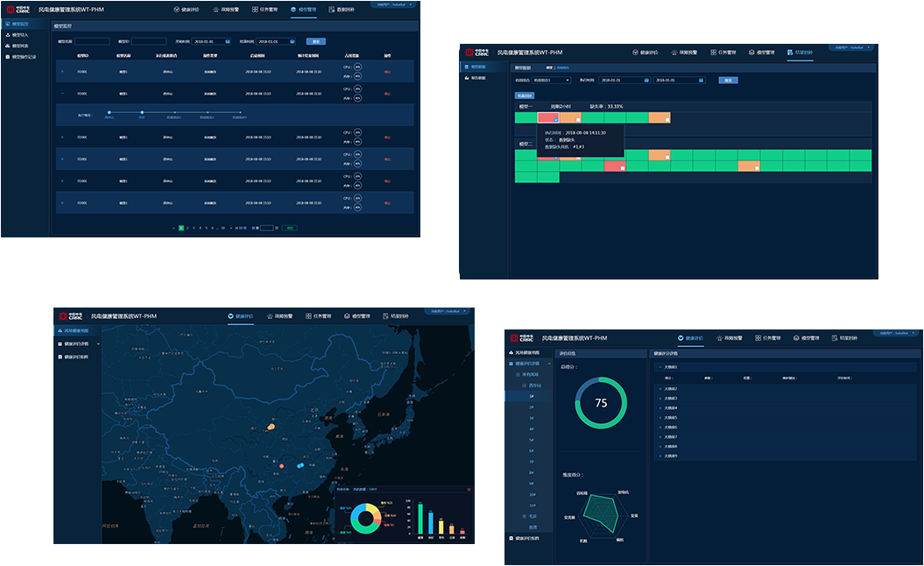This screenshot has height=566, width=924.
Task: Click the blue search button in model monitoring
Action: [x=315, y=41]
